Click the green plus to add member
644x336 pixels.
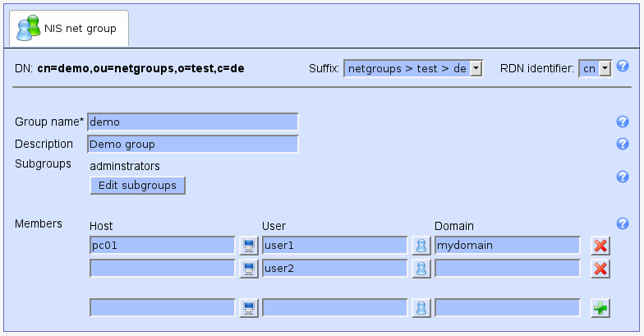point(600,308)
